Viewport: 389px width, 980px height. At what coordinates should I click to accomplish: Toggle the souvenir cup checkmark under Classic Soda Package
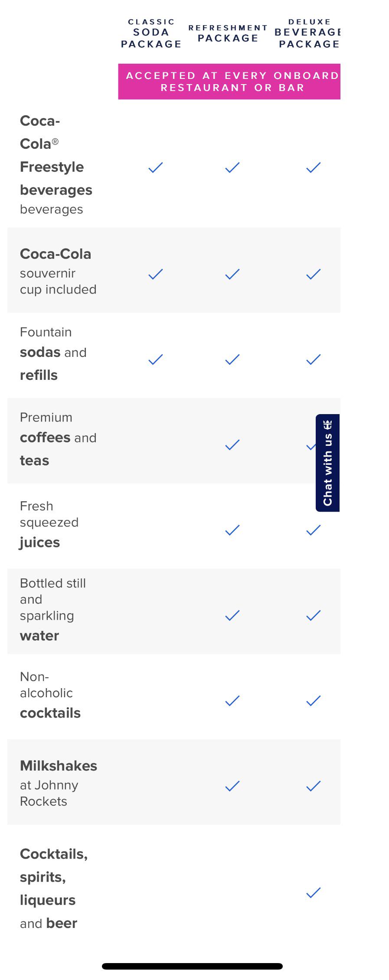tap(155, 273)
